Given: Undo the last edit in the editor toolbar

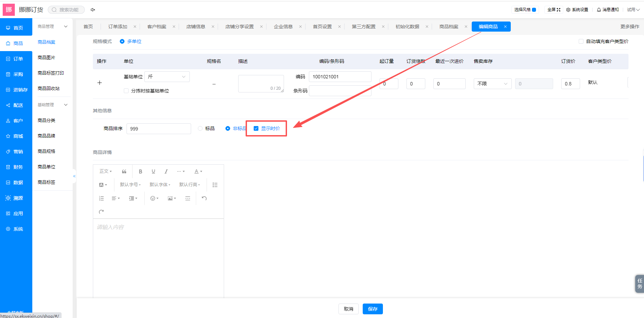Looking at the screenshot, I should pos(204,198).
